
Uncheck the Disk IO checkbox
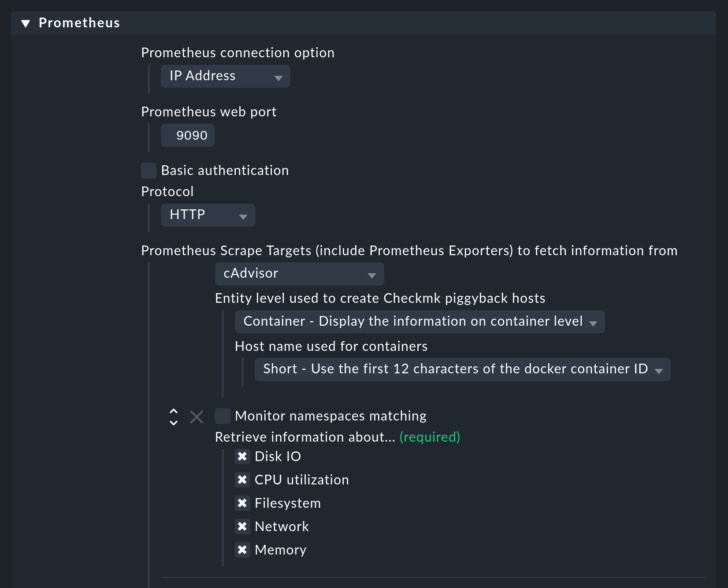coord(242,457)
